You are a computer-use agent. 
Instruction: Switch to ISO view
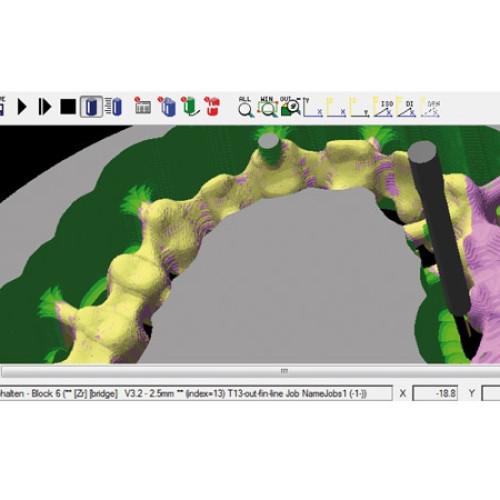[x=383, y=107]
